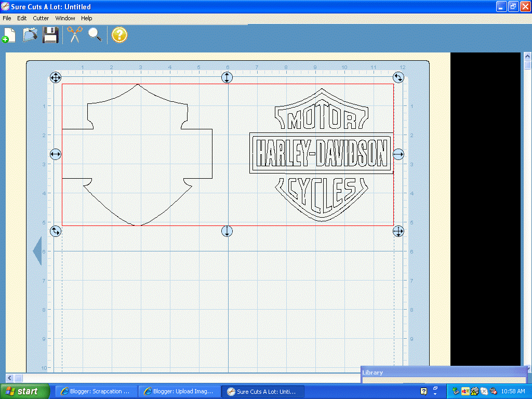Open the File menu
The width and height of the screenshot is (532, 399).
(7, 18)
